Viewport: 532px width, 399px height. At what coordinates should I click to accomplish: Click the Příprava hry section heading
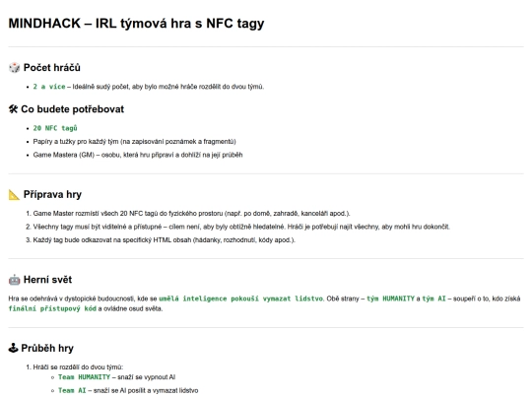pos(52,194)
